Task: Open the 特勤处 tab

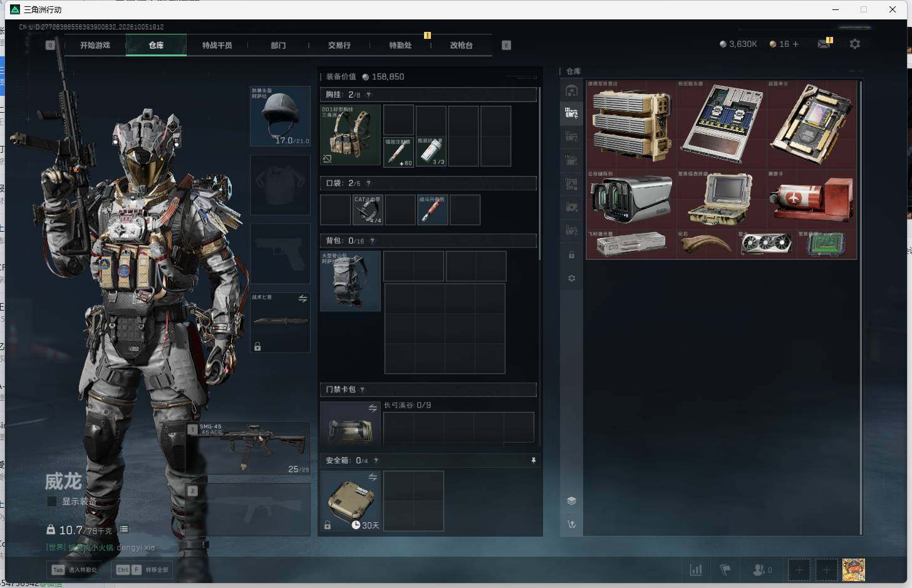Action: pyautogui.click(x=400, y=45)
